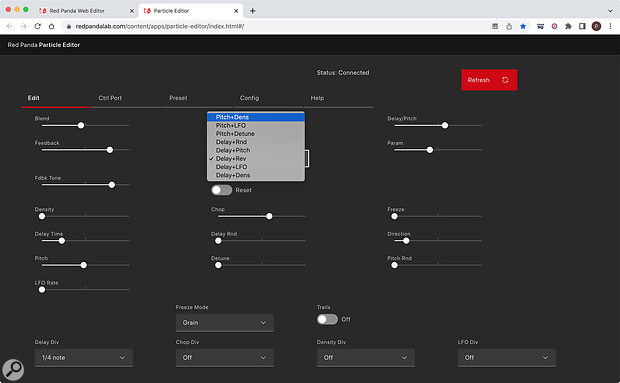Click the Pitch Rnd slider handle

point(394,265)
